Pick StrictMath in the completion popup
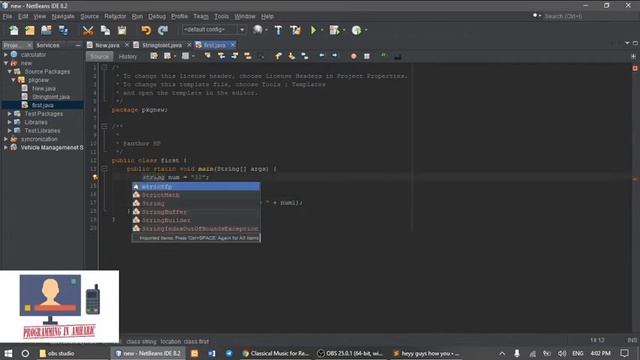The image size is (640, 360). (196, 195)
